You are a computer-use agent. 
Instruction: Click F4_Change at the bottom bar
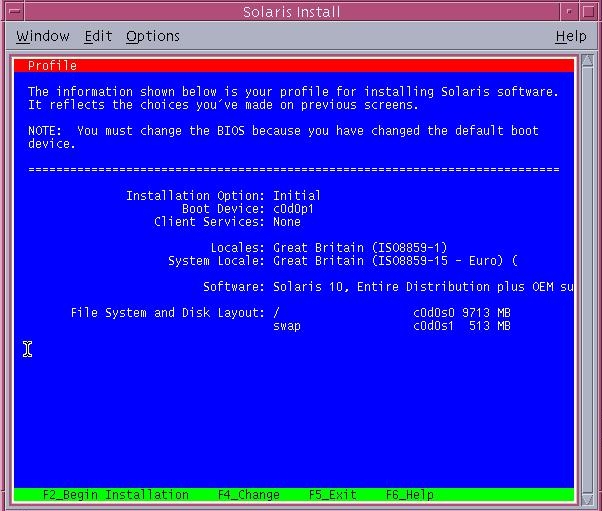coord(249,494)
